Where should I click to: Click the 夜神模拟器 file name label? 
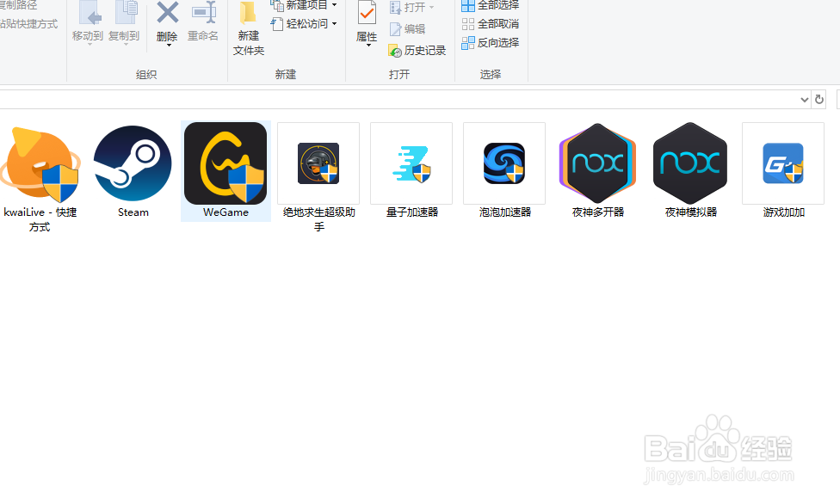coord(690,212)
